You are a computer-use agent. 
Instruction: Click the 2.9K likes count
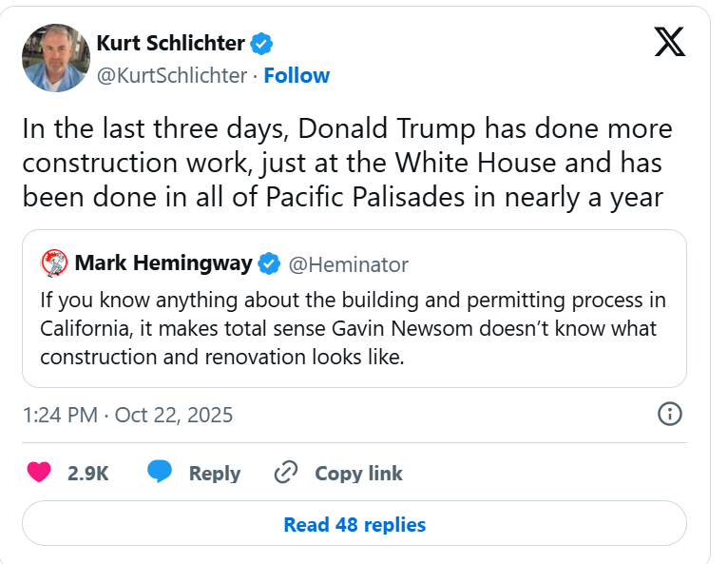click(x=87, y=473)
